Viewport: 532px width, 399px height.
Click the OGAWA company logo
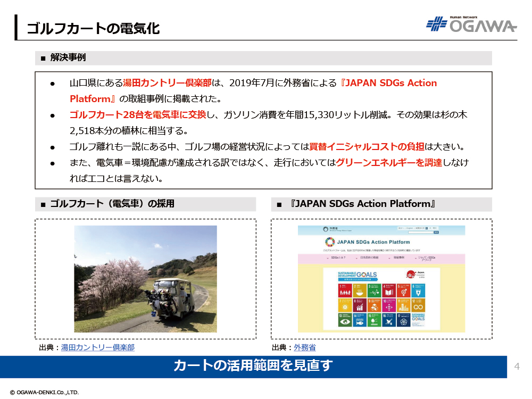point(471,24)
